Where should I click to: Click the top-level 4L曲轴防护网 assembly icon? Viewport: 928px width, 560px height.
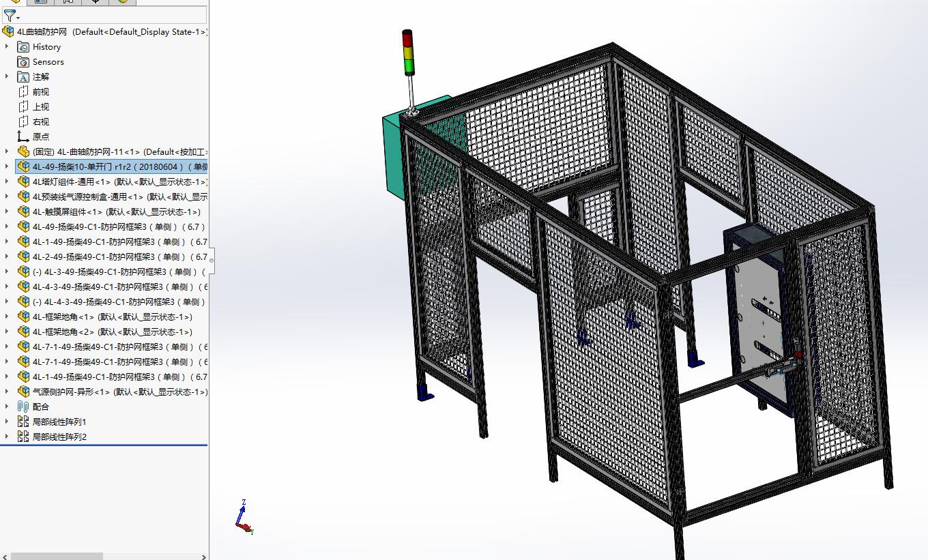pos(8,32)
